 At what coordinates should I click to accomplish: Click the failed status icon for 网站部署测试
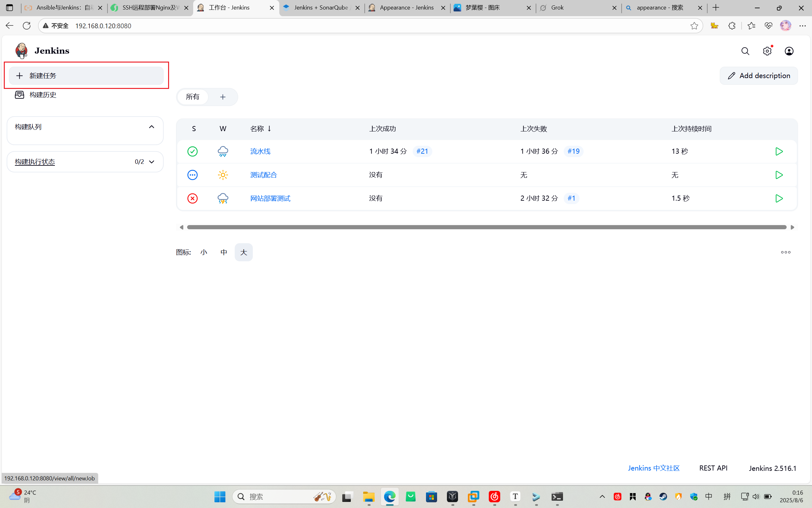(193, 198)
